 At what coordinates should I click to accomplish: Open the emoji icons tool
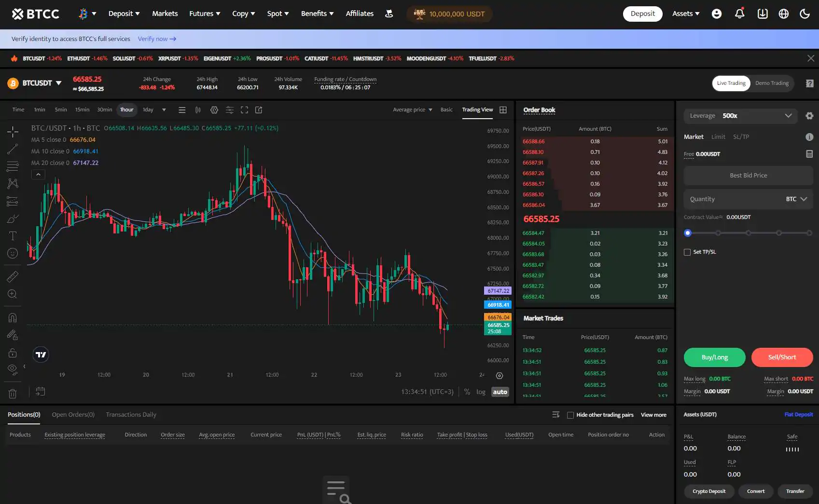click(13, 253)
